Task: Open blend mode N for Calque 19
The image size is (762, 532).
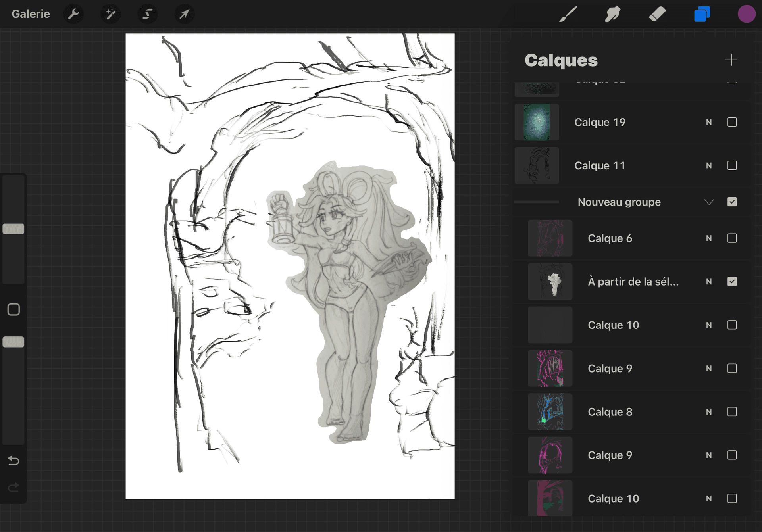Action: [x=709, y=122]
